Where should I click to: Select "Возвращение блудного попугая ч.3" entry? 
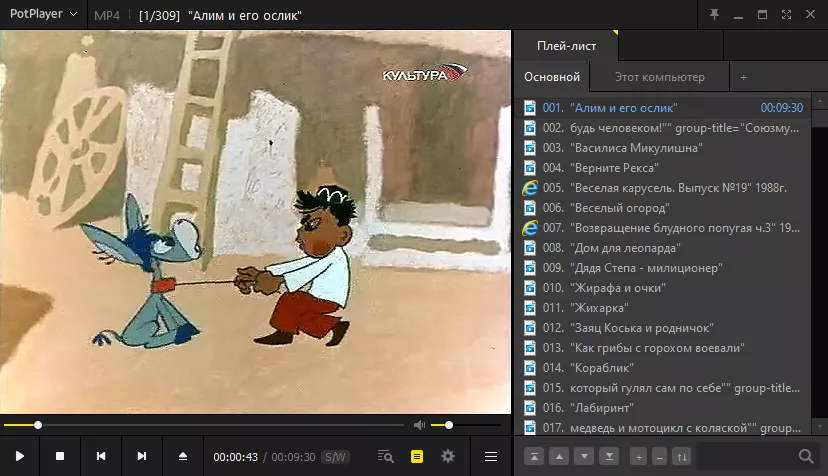[663, 228]
